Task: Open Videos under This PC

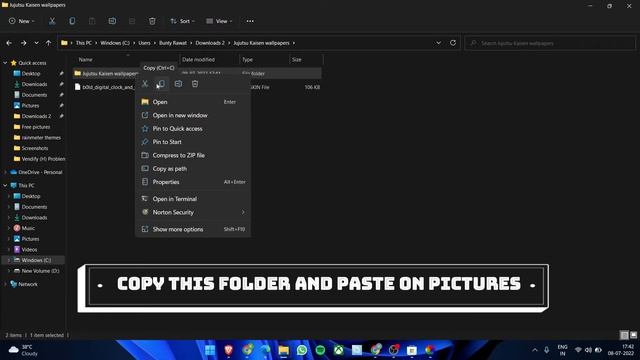Action: click(29, 249)
